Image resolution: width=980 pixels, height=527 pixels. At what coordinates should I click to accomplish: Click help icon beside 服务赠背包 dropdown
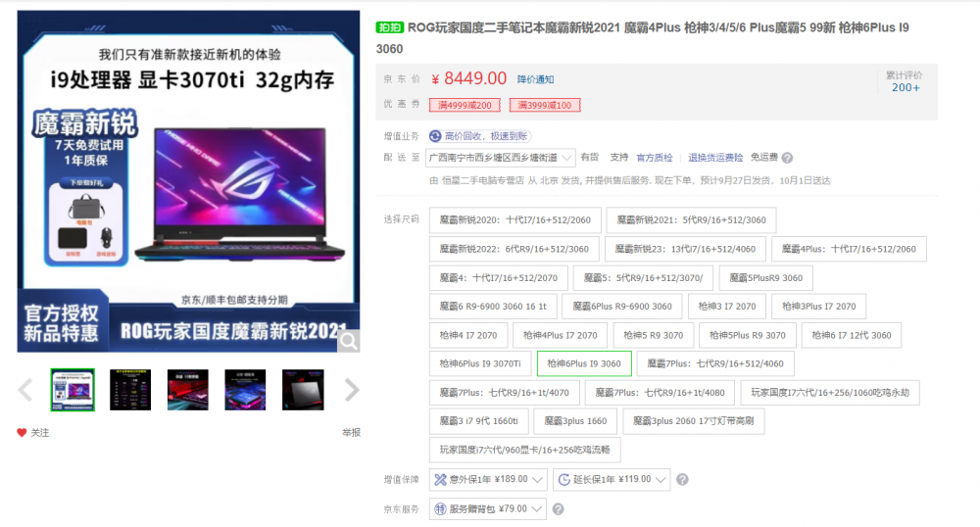coord(559,509)
